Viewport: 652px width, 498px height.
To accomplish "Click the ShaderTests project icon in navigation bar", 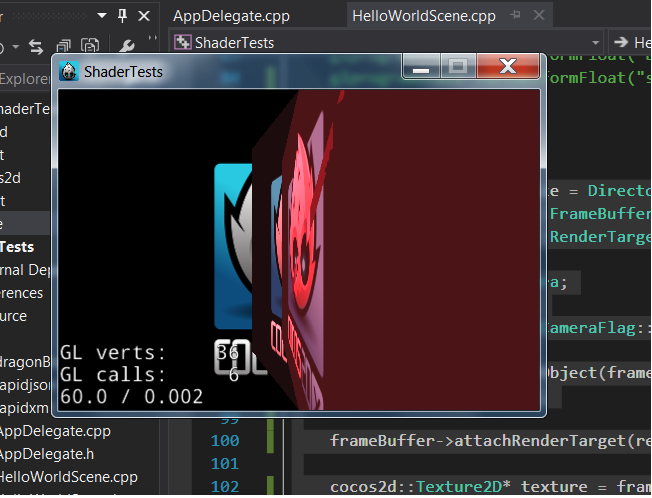I will (x=182, y=42).
